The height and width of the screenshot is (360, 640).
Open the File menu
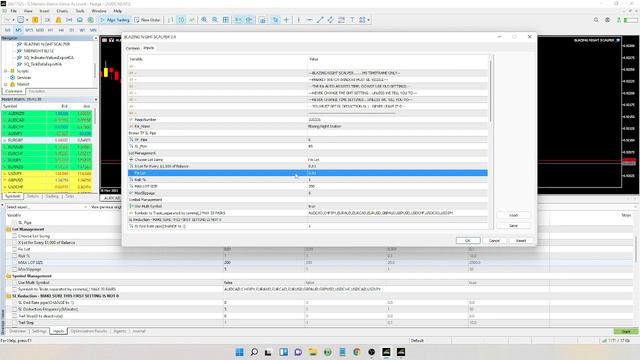click(13, 11)
